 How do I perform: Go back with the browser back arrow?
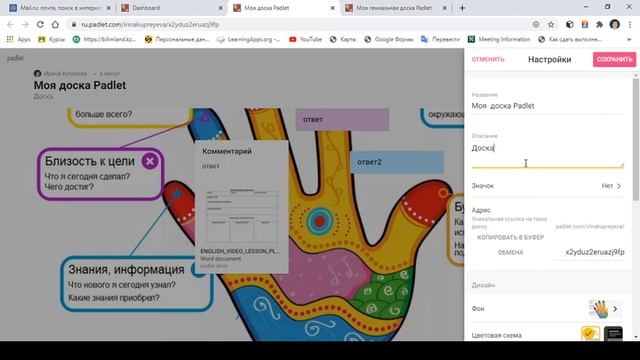[11, 24]
